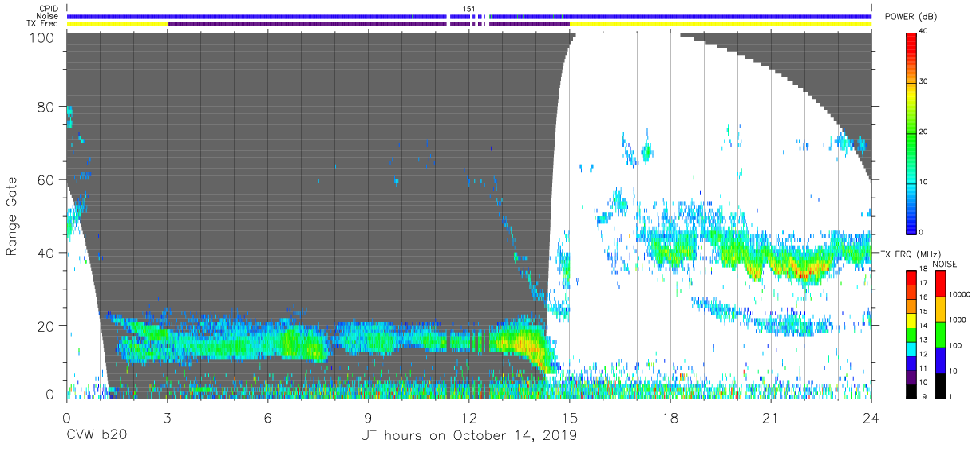Select the 40 tick on Range Gate axis
This screenshot has width=980, height=452.
46,253
